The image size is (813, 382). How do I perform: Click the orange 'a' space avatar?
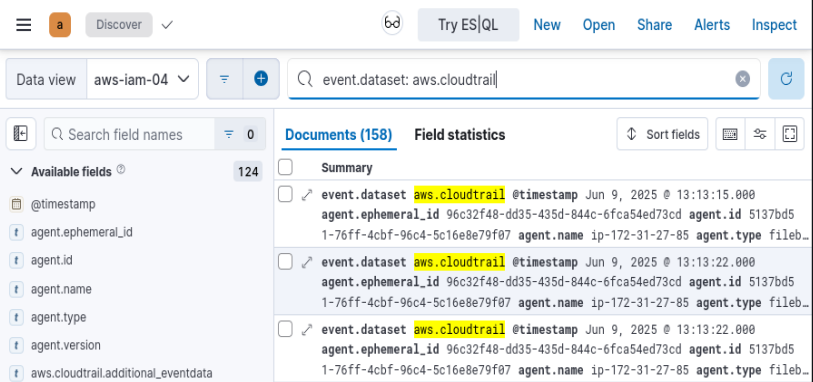60,25
